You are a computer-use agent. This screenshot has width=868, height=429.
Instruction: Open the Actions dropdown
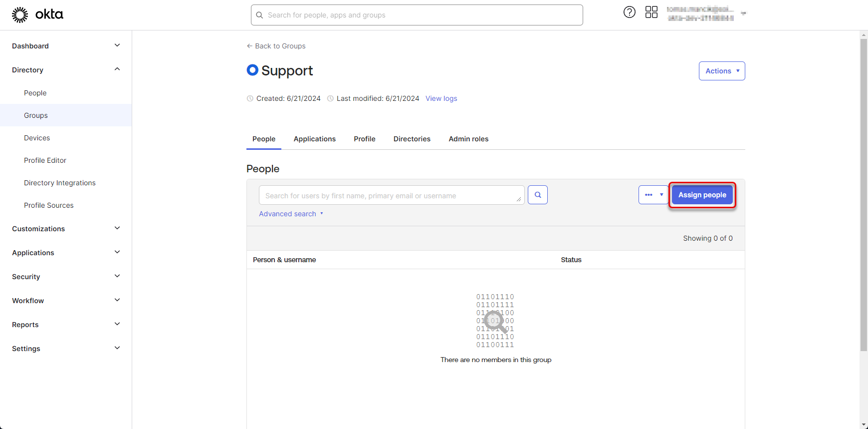click(x=721, y=71)
